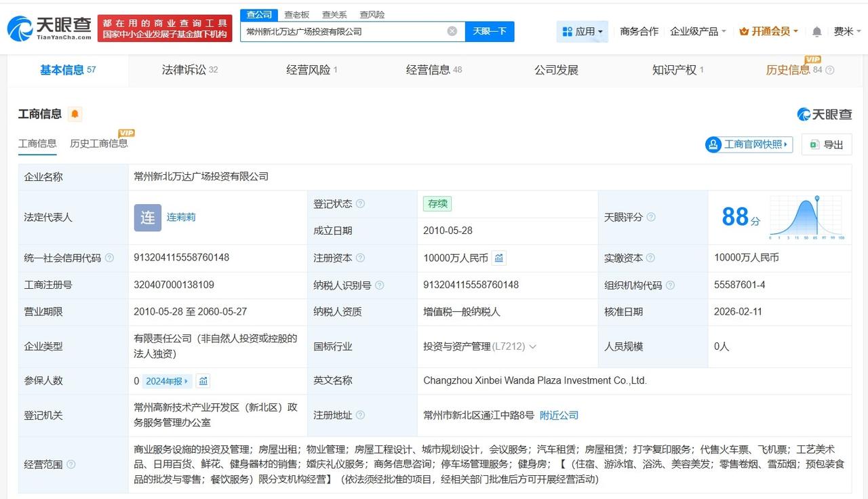Click the help icon beside 天眼评分
Image resolution: width=868 pixels, height=499 pixels.
pos(651,218)
